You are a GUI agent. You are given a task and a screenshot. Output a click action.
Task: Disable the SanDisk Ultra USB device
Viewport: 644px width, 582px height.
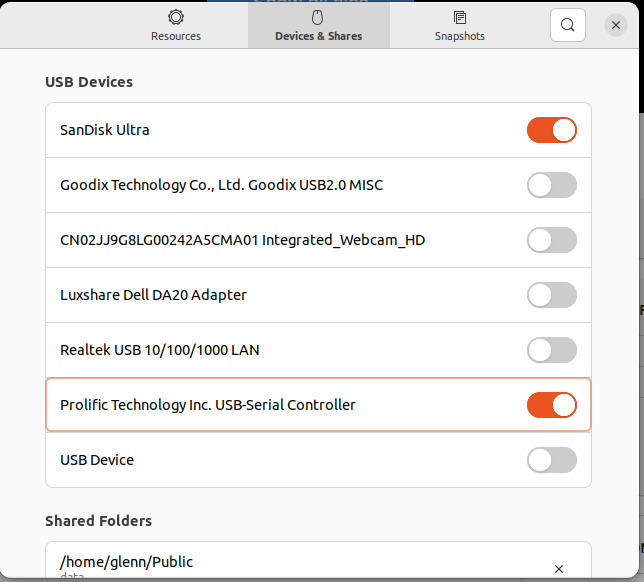pyautogui.click(x=552, y=130)
